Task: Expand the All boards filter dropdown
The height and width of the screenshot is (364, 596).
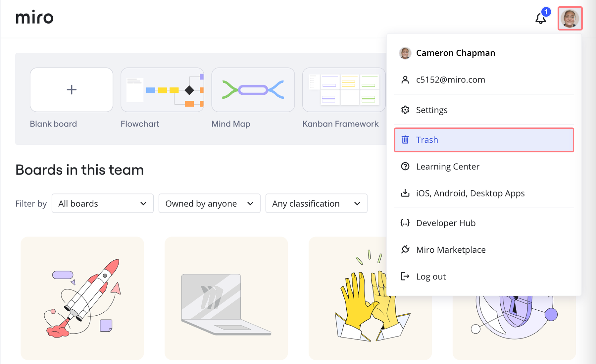Action: coord(103,203)
